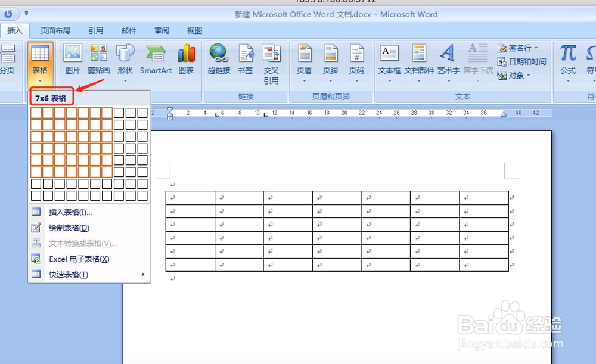Insert a SmartArt graphic
This screenshot has height=364, width=596.
pos(156,59)
